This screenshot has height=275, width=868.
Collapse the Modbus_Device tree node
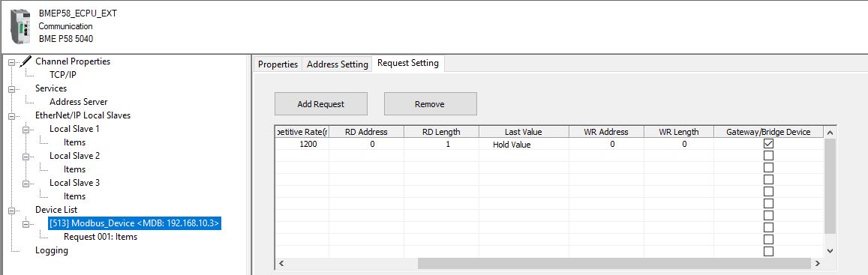tap(26, 224)
